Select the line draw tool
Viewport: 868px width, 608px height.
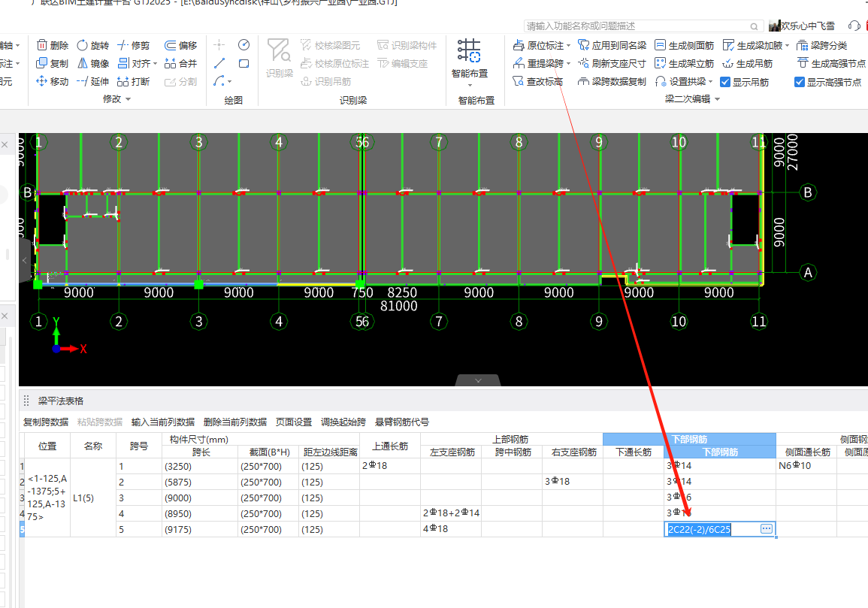point(219,64)
